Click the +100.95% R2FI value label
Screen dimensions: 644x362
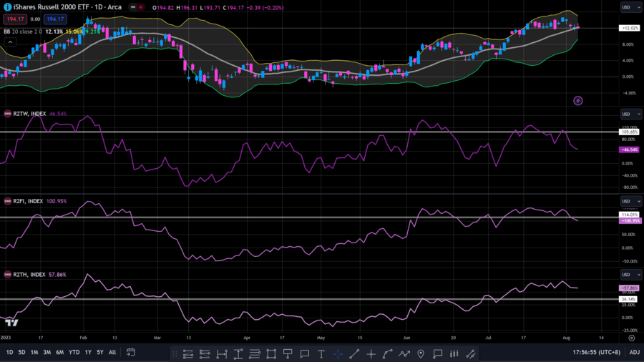pyautogui.click(x=630, y=221)
